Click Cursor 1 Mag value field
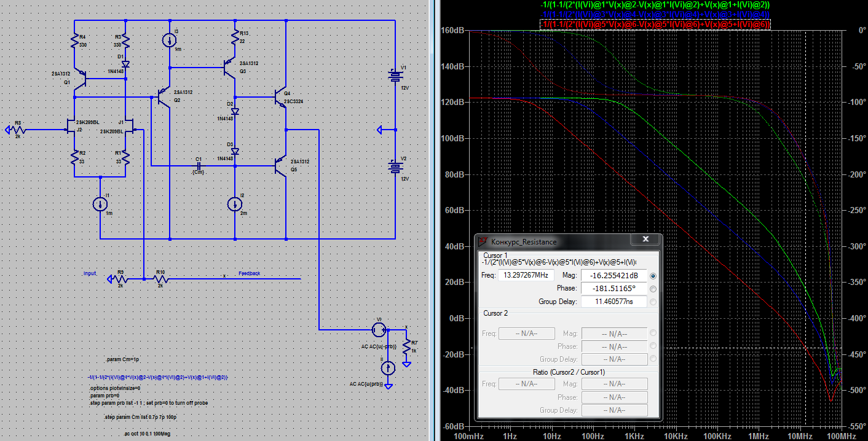Image resolution: width=868 pixels, height=441 pixels. coord(614,276)
